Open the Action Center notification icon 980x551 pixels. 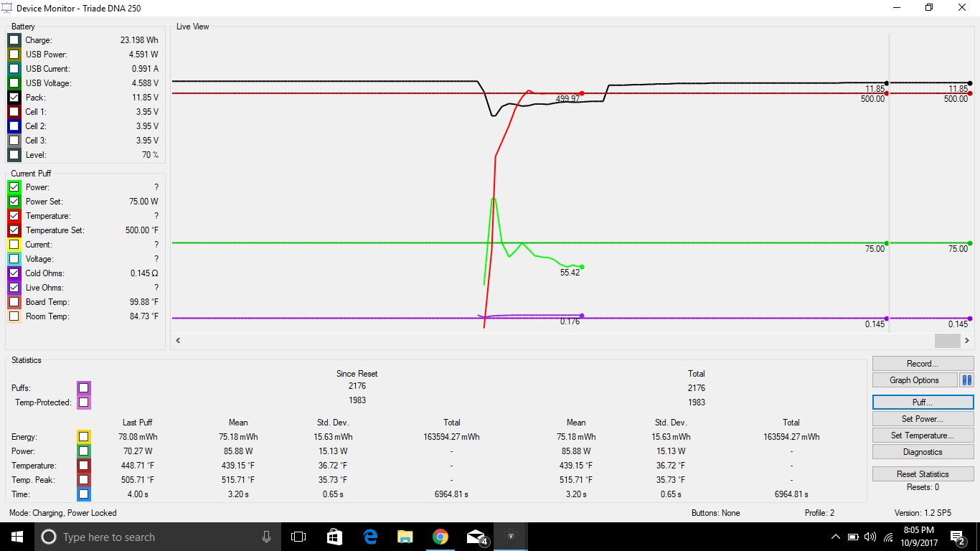coord(957,537)
